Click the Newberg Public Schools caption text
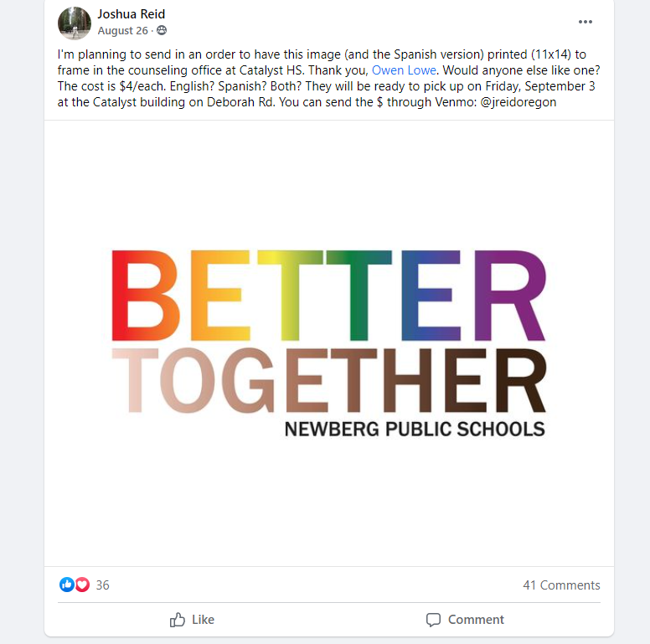This screenshot has width=650, height=644. [415, 429]
